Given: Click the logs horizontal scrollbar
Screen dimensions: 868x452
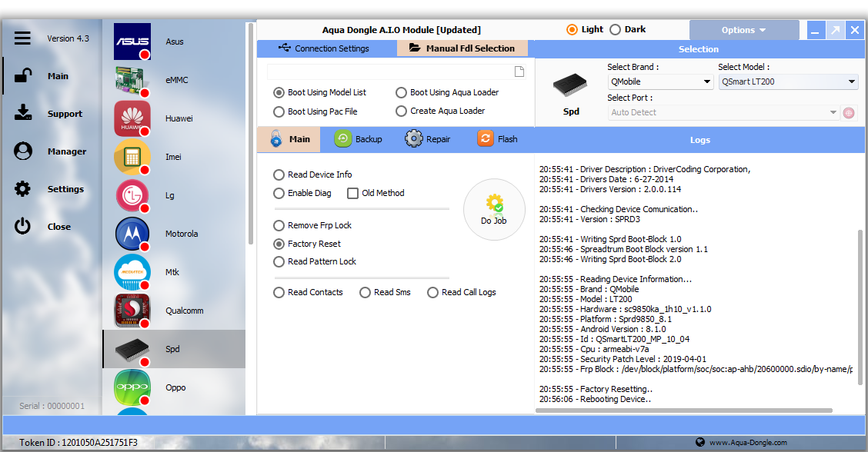Looking at the screenshot, I should point(684,410).
